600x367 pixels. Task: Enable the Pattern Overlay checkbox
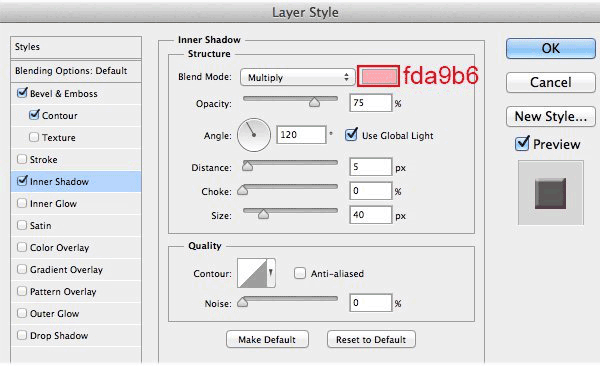point(22,291)
